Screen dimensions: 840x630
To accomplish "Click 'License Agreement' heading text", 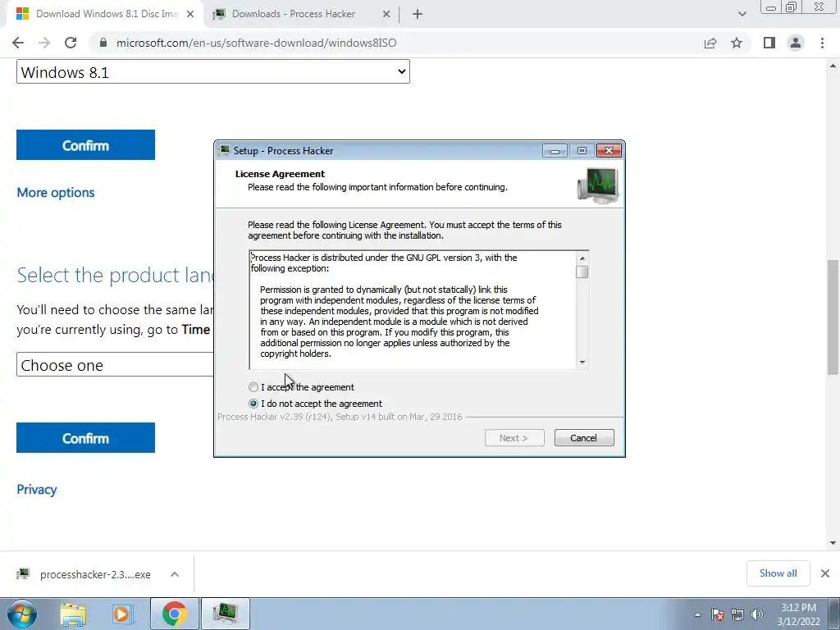I will pyautogui.click(x=280, y=174).
